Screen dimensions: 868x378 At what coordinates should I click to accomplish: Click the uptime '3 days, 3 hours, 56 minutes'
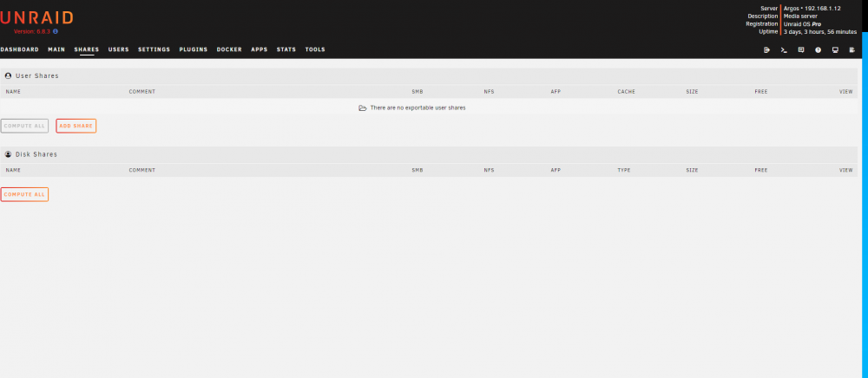pyautogui.click(x=820, y=32)
